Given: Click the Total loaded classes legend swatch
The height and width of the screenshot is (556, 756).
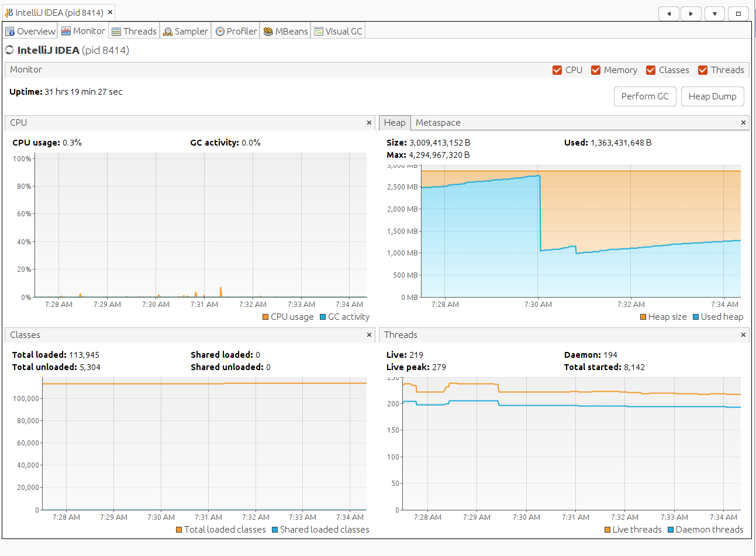Looking at the screenshot, I should tap(179, 530).
